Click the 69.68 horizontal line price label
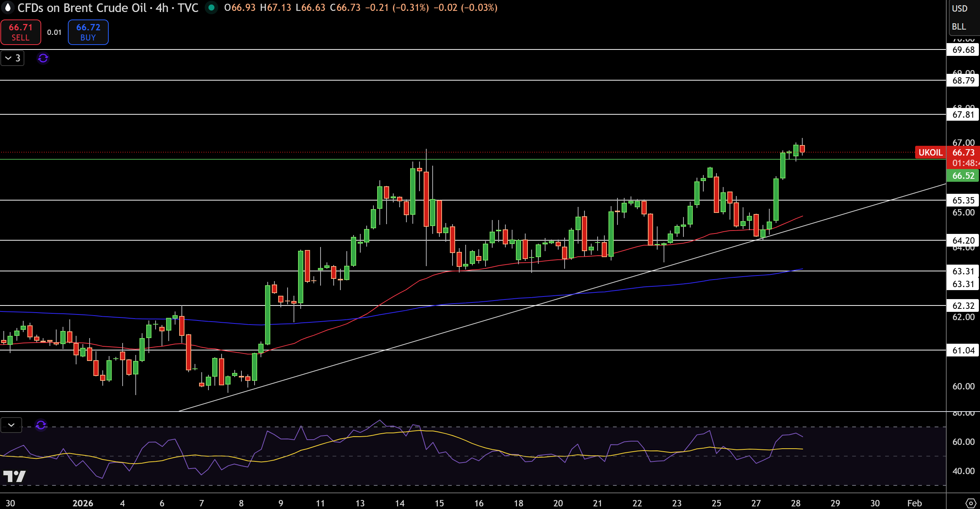 963,50
